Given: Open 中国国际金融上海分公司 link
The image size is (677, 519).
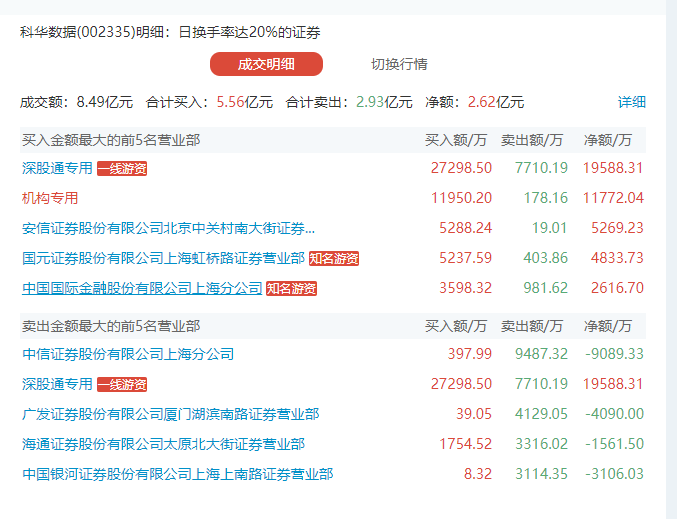Looking at the screenshot, I should [x=142, y=288].
